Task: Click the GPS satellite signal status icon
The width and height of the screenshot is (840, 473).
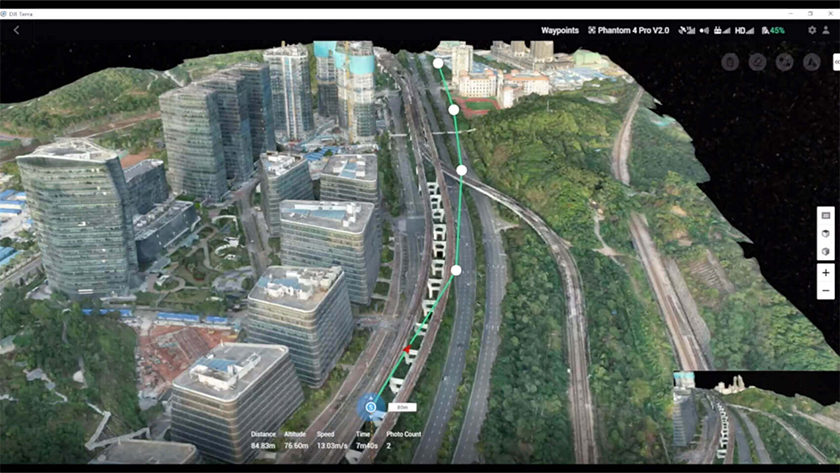Action: [x=686, y=31]
